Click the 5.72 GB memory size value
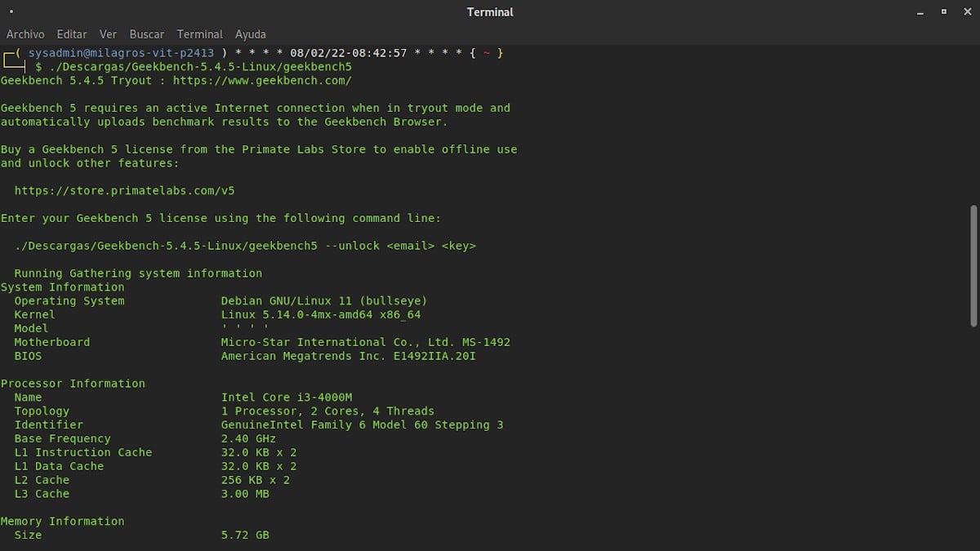980x551 pixels. click(245, 535)
